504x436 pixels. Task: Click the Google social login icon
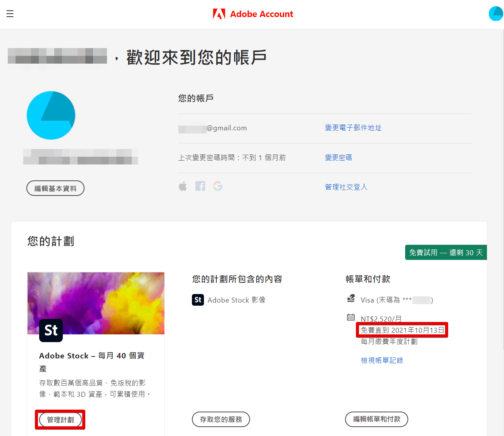click(217, 186)
